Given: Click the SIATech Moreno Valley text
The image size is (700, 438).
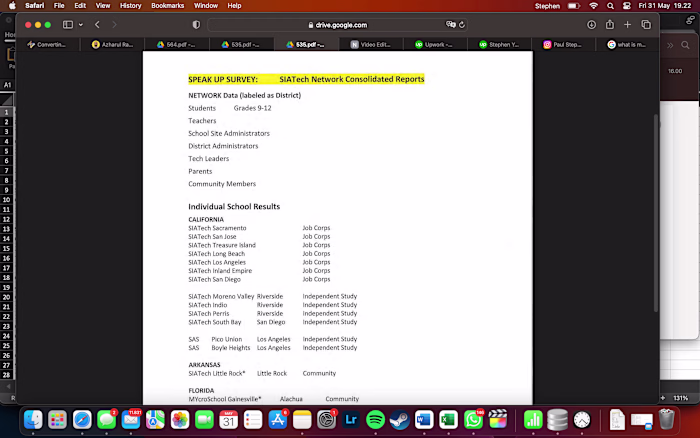Looking at the screenshot, I should (x=221, y=296).
